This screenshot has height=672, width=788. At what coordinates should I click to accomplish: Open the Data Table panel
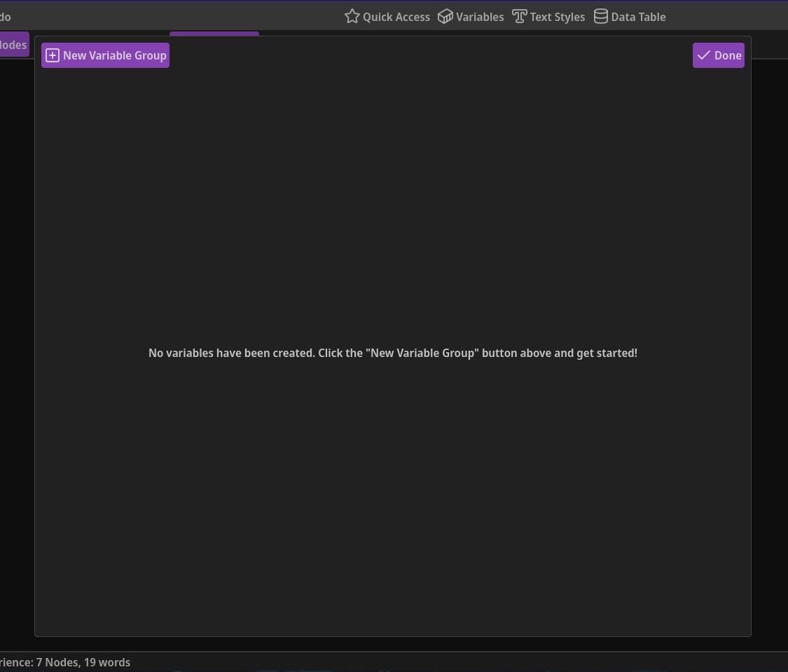click(638, 17)
